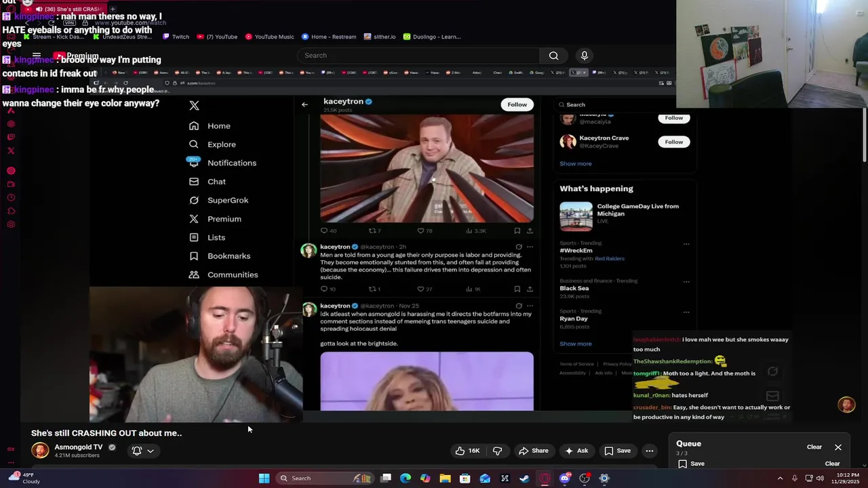Click the Save button under the Queue title
This screenshot has height=488, width=868.
click(690, 464)
